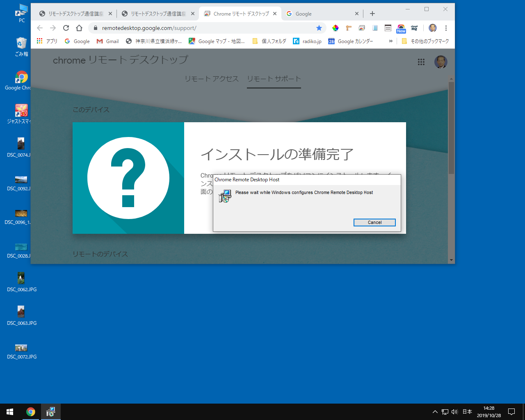The width and height of the screenshot is (525, 420).
Task: Click the extension icon with New badge
Action: click(x=401, y=28)
